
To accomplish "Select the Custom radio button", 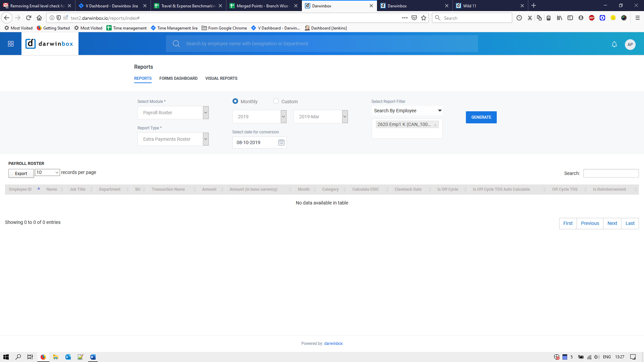I will (276, 101).
